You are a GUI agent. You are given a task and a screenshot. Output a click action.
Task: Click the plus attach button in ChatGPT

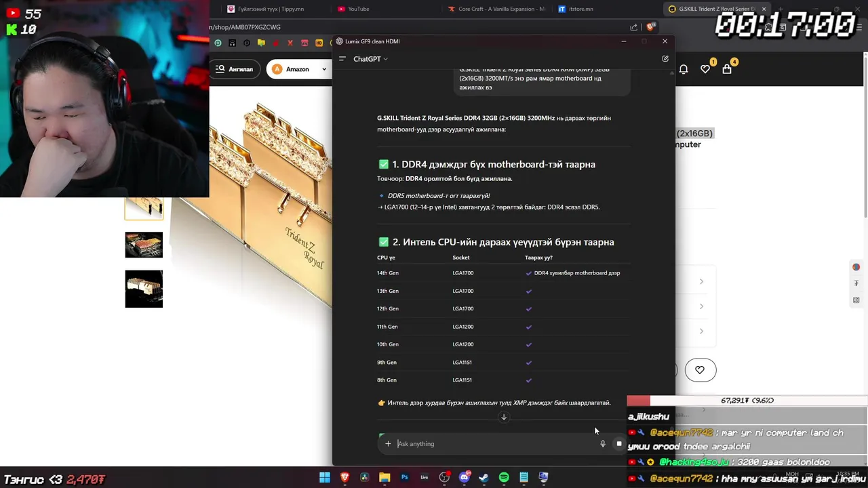click(x=388, y=444)
